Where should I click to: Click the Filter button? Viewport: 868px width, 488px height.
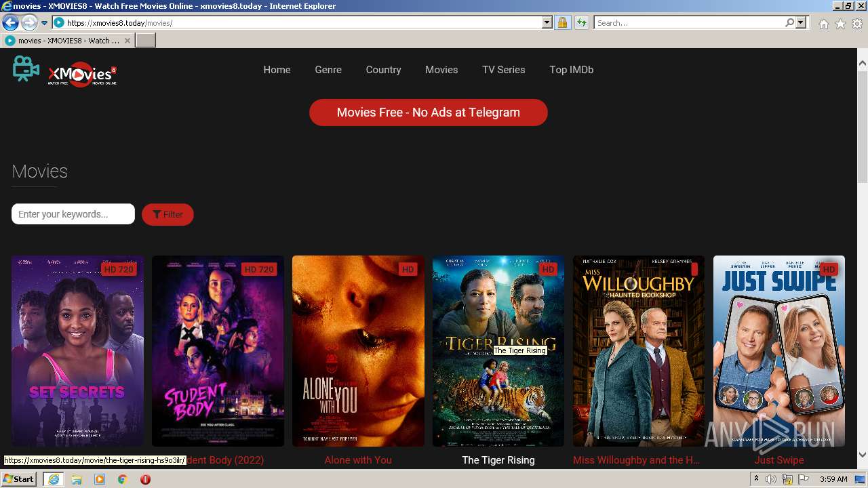(167, 214)
